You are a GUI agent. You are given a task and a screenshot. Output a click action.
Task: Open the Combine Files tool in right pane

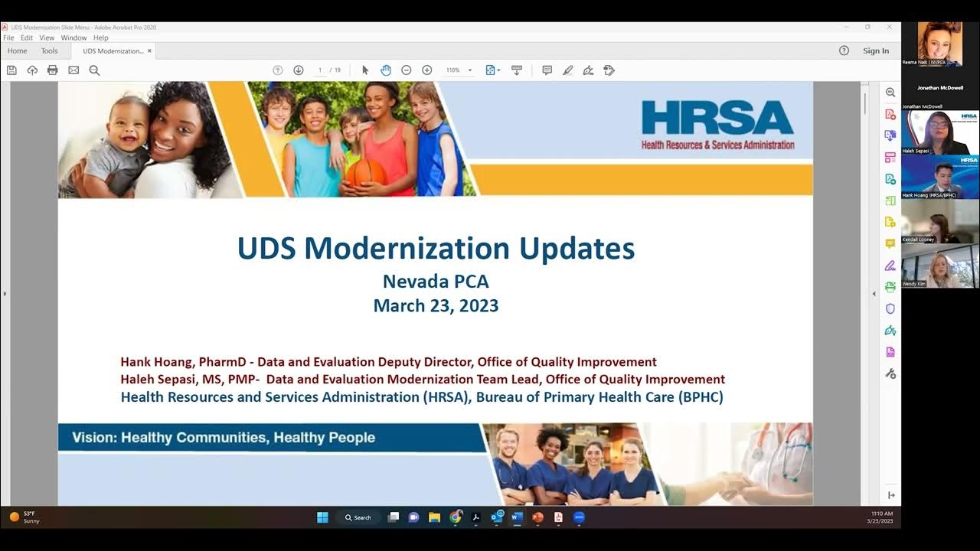[890, 135]
